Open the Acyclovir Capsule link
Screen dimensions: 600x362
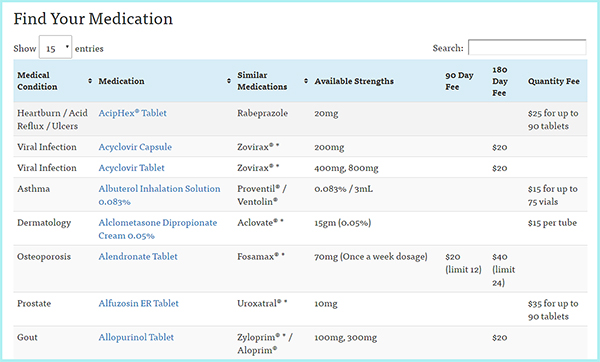135,147
